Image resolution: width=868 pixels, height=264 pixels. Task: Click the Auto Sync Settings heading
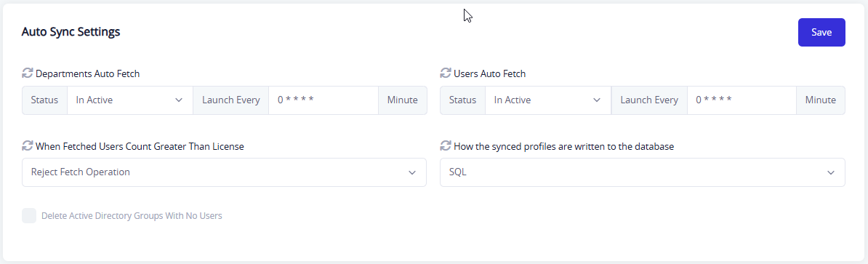[71, 32]
